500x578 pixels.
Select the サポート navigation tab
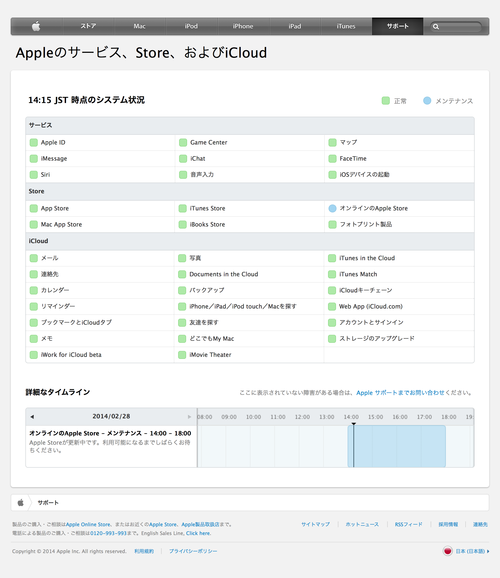pyautogui.click(x=397, y=26)
